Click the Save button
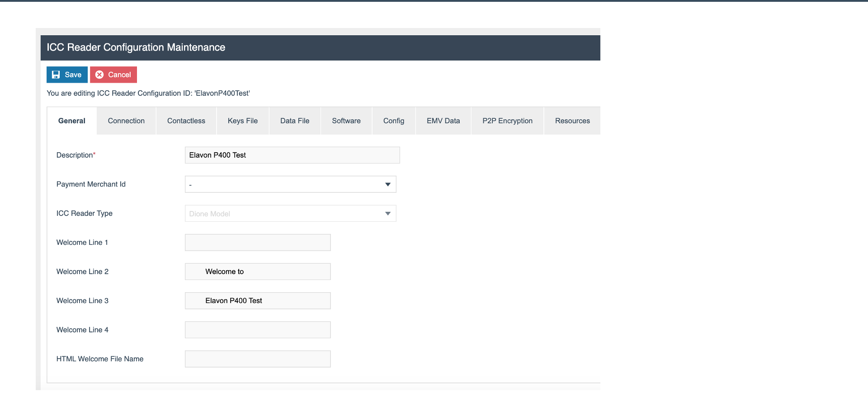Viewport: 868px width, 420px height. (67, 75)
